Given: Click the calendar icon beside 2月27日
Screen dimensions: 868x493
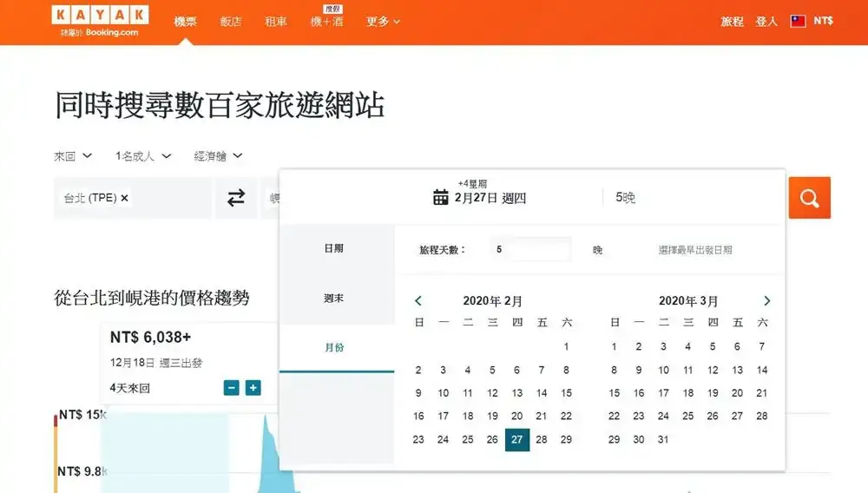Looking at the screenshot, I should (440, 197).
